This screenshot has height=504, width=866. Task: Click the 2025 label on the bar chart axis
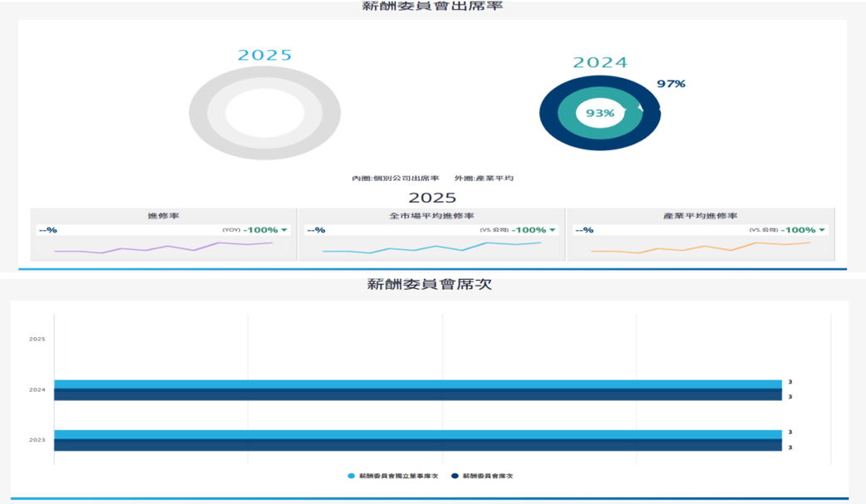pyautogui.click(x=37, y=339)
